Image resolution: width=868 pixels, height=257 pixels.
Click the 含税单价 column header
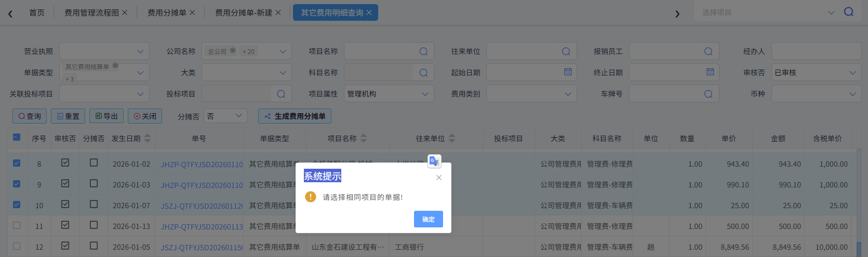coord(827,139)
